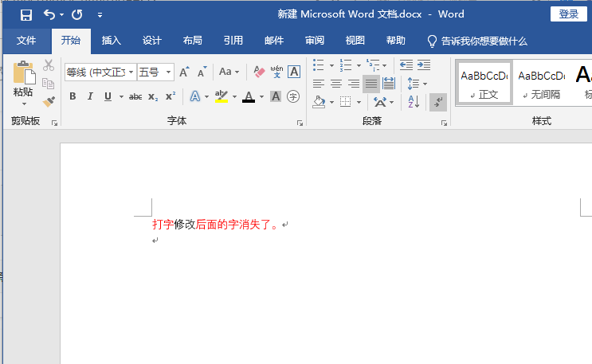Open the 帮助 tab

[x=396, y=41]
